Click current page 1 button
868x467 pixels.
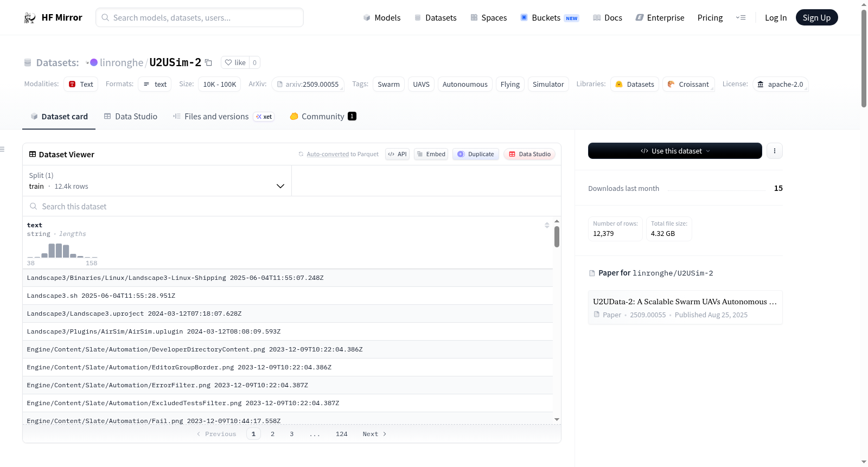tap(253, 434)
